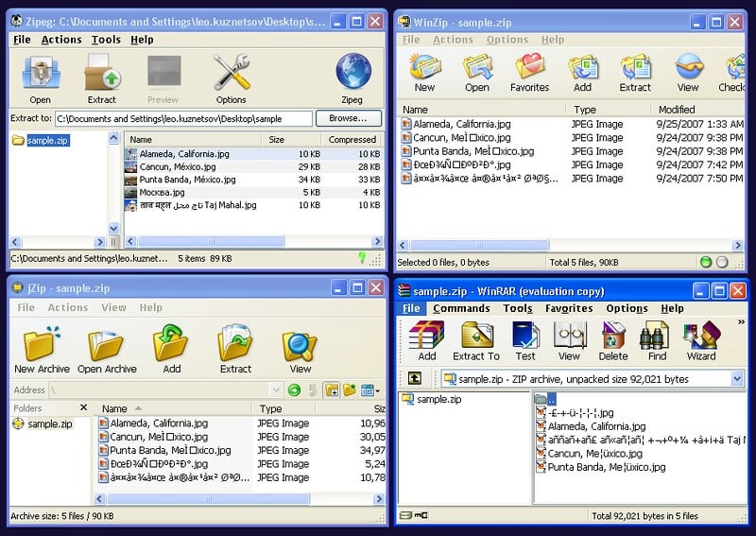Click Open icon in WinZip toolbar

click(477, 67)
